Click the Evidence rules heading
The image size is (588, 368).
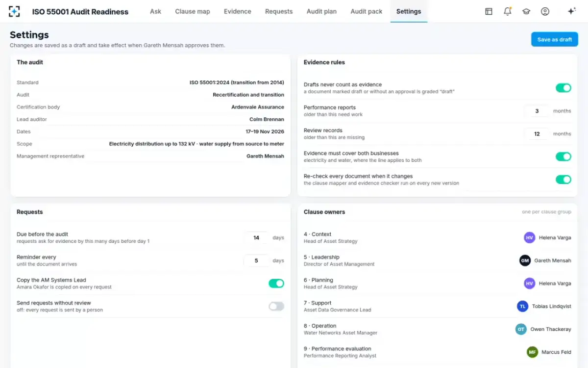click(x=324, y=62)
